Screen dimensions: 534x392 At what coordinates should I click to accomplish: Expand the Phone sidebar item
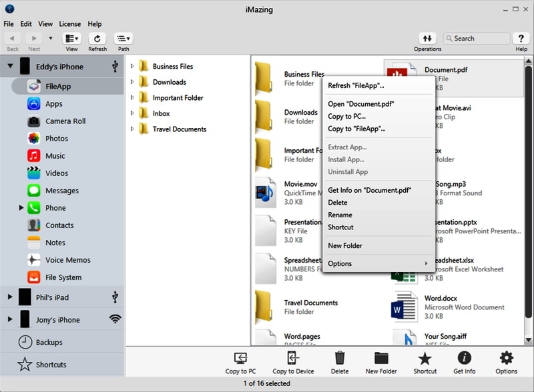[x=21, y=207]
